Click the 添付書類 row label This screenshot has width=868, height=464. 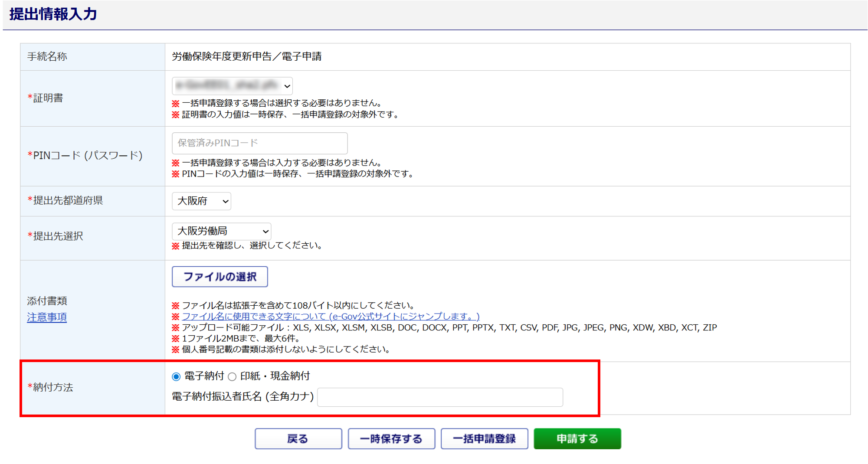pos(47,301)
